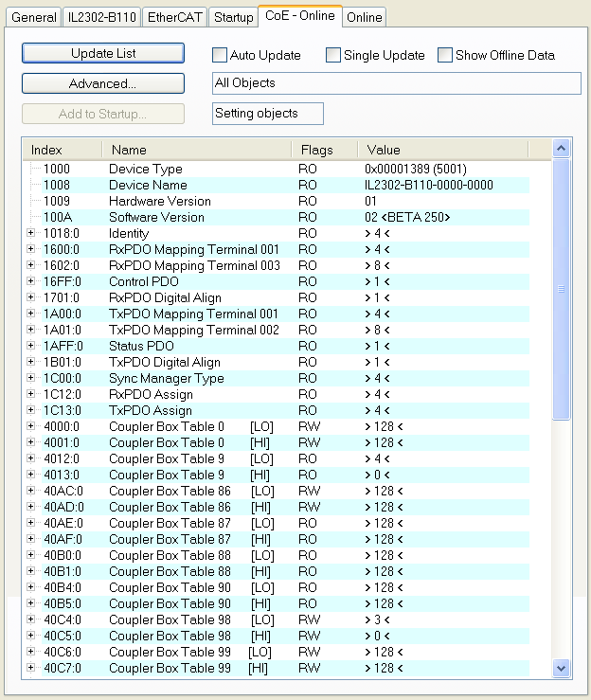This screenshot has width=591, height=700.
Task: Go to the General tab
Action: [x=34, y=17]
